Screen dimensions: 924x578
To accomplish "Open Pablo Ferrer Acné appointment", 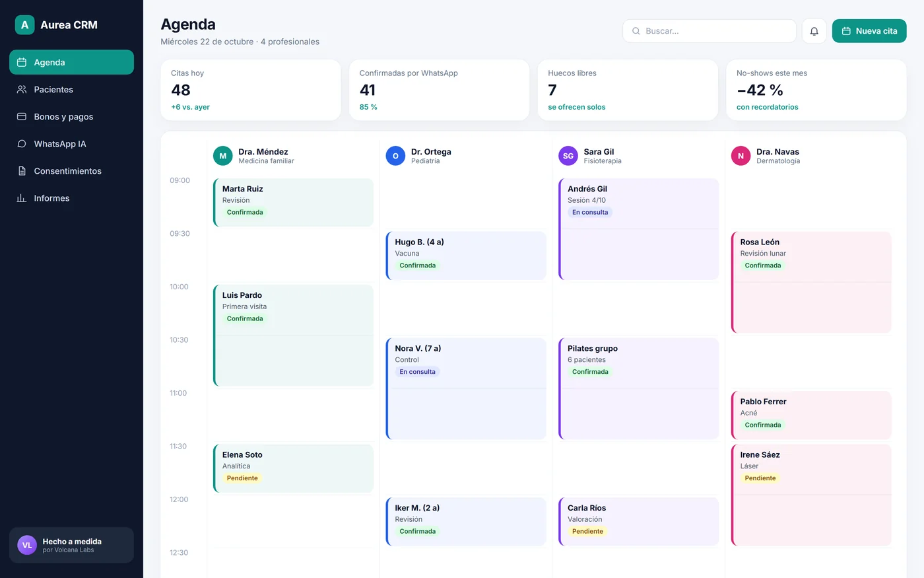I will (x=812, y=415).
